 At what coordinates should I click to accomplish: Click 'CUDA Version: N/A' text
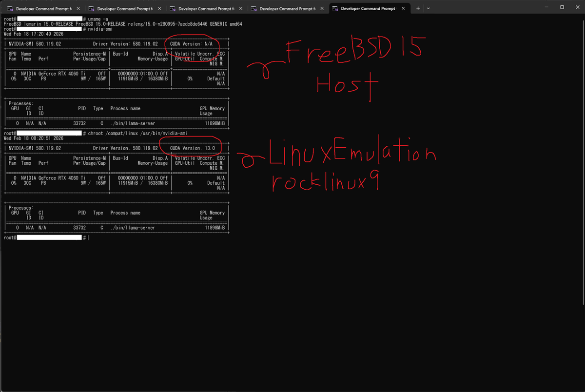[191, 44]
